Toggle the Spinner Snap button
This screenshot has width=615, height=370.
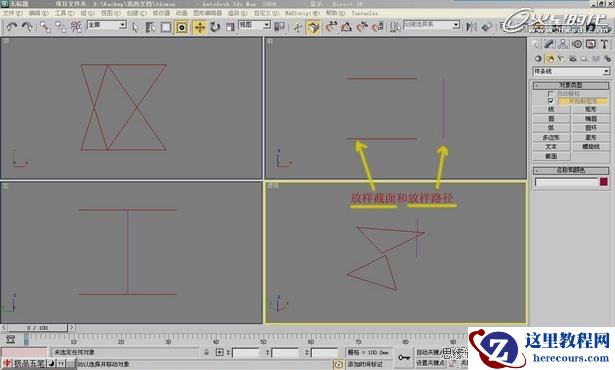(377, 27)
